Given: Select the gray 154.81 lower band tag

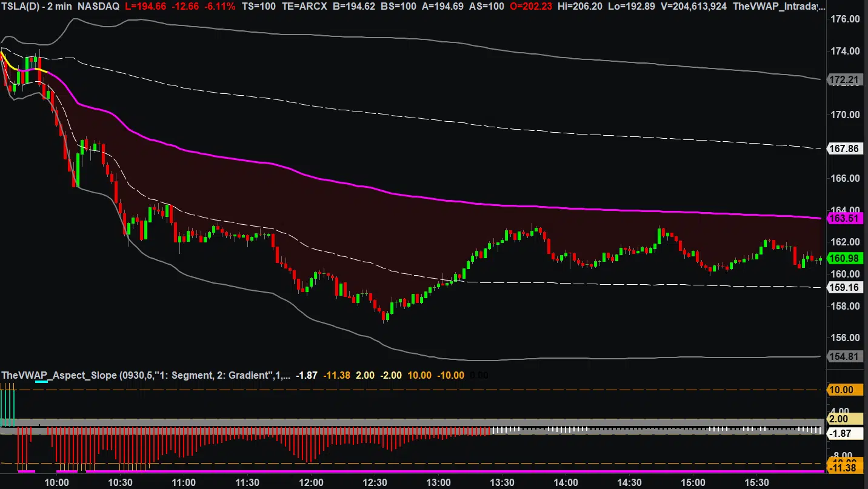Looking at the screenshot, I should (x=845, y=357).
